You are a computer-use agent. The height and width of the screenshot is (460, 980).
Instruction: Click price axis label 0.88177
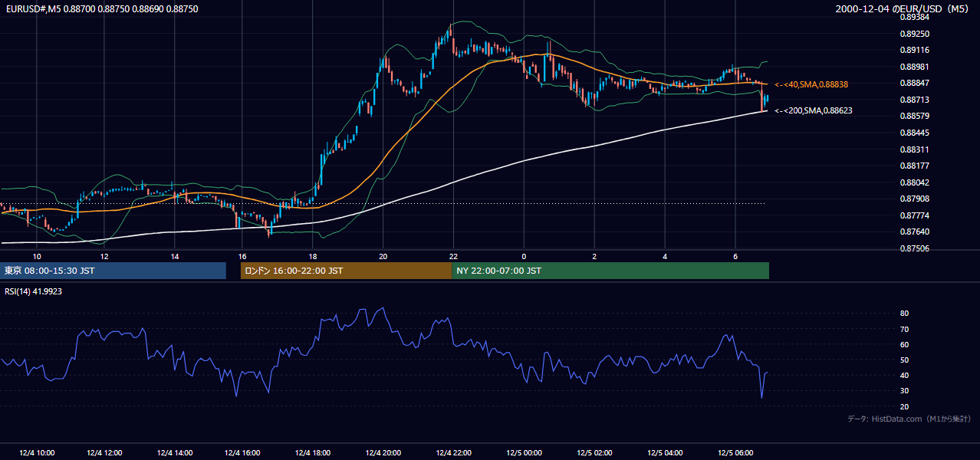coord(914,166)
